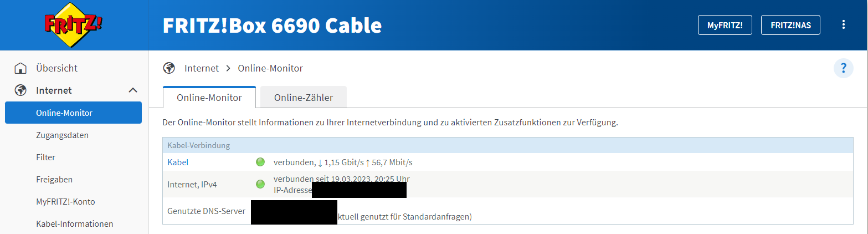868x234 pixels.
Task: Open the MyFRITZ! button
Action: point(725,25)
